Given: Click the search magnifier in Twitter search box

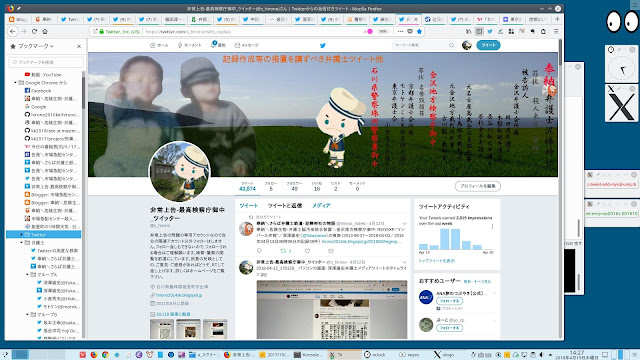Looking at the screenshot, I should (x=451, y=45).
